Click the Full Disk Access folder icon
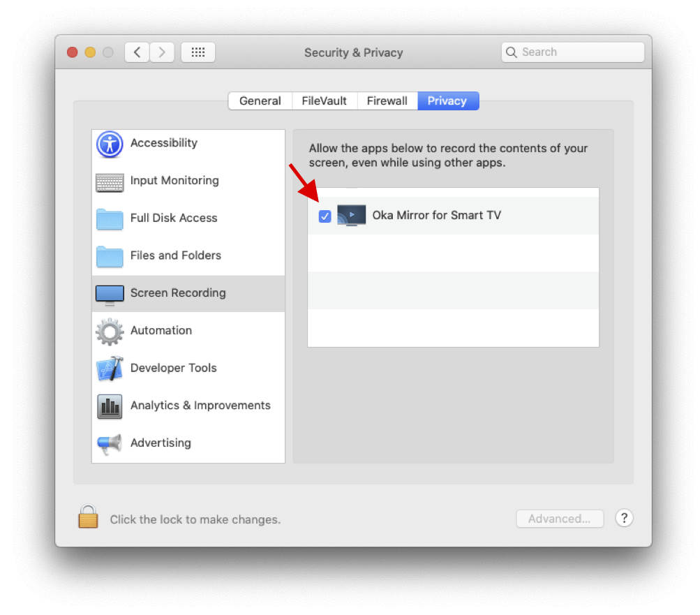This screenshot has height=615, width=700. pos(110,219)
